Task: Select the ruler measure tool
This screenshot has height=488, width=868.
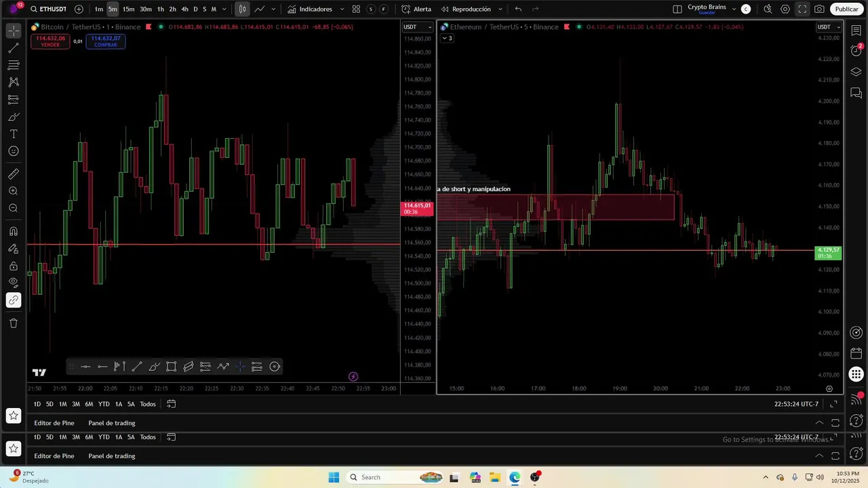Action: [14, 174]
